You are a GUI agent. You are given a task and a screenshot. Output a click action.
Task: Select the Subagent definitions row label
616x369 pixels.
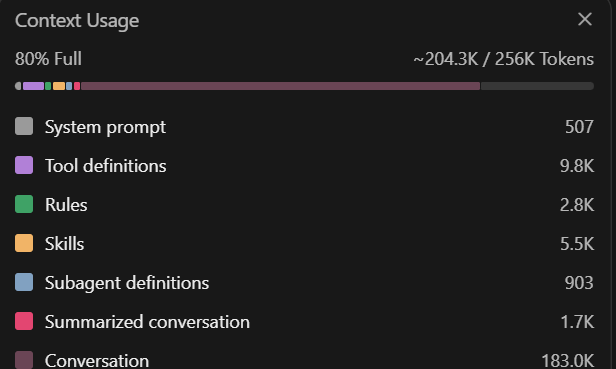point(127,283)
